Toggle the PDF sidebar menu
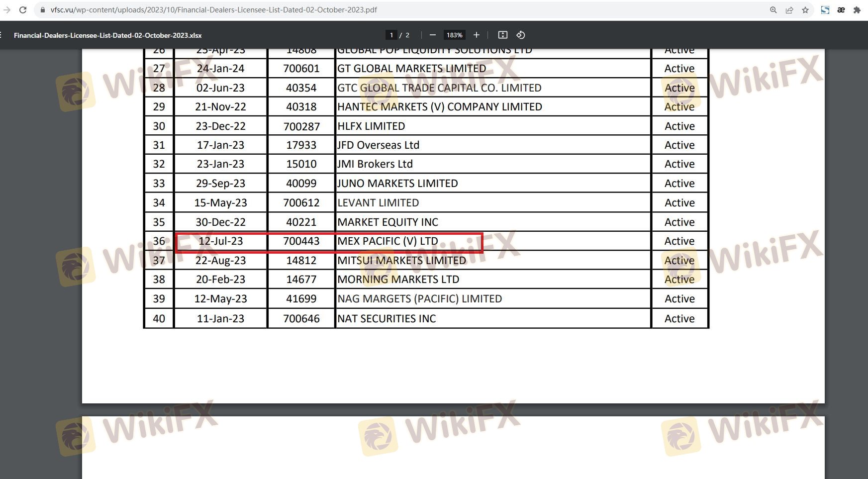Screen dimensions: 868x479 pos(1,35)
